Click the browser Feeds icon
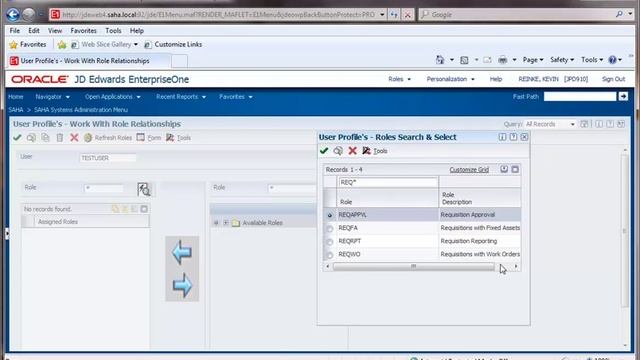 click(x=464, y=60)
